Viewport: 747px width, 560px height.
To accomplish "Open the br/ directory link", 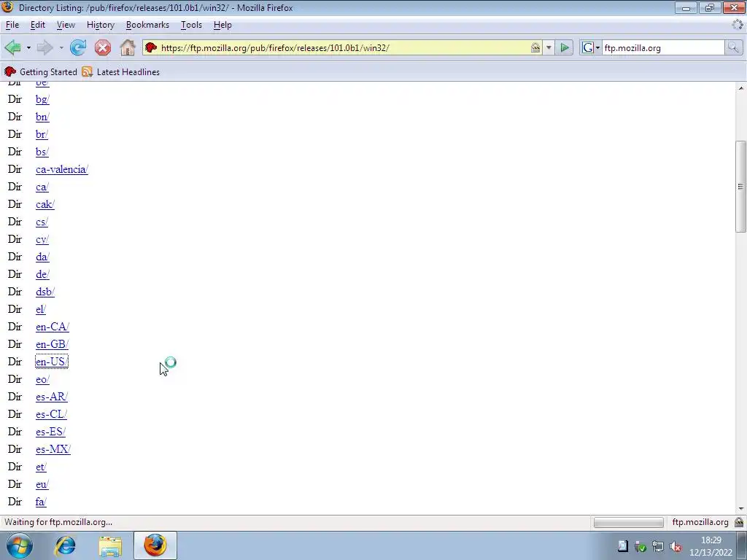I will (42, 134).
